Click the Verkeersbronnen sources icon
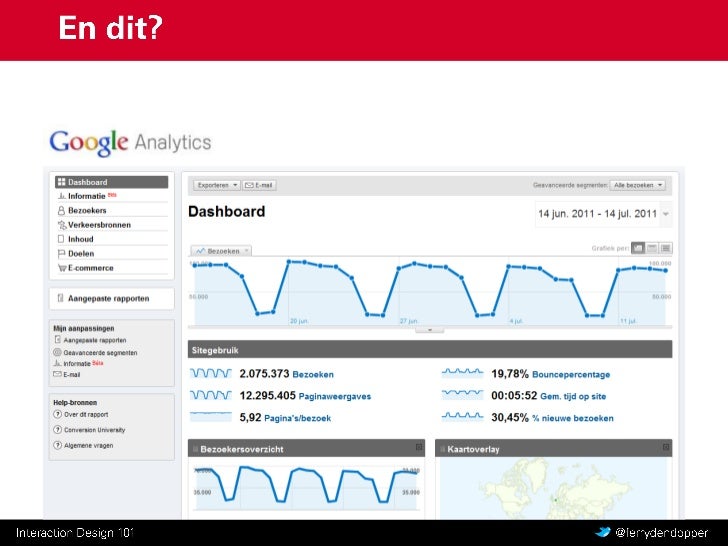Viewport: 728px width, 546px height. click(62, 225)
